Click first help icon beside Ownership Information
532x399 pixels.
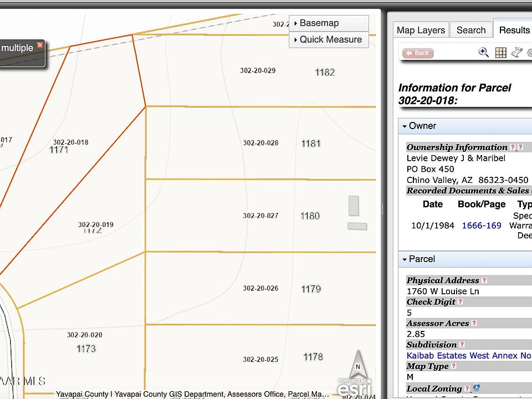point(513,147)
